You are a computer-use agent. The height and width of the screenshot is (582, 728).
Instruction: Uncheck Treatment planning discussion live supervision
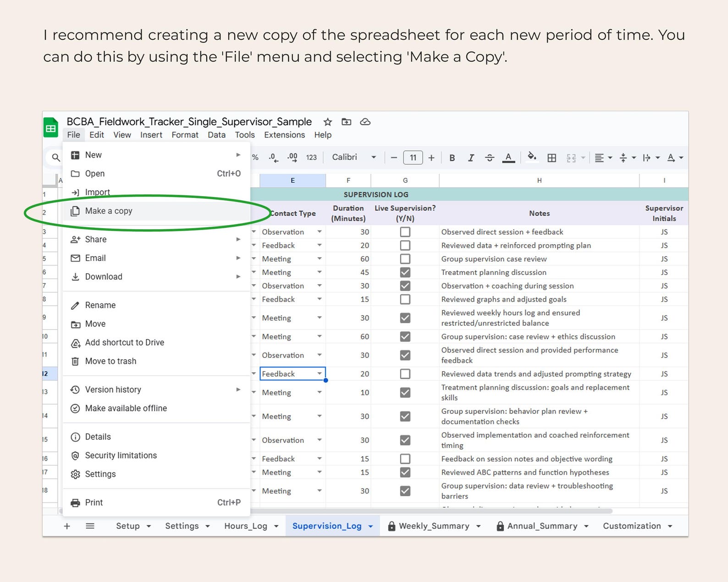pyautogui.click(x=405, y=272)
